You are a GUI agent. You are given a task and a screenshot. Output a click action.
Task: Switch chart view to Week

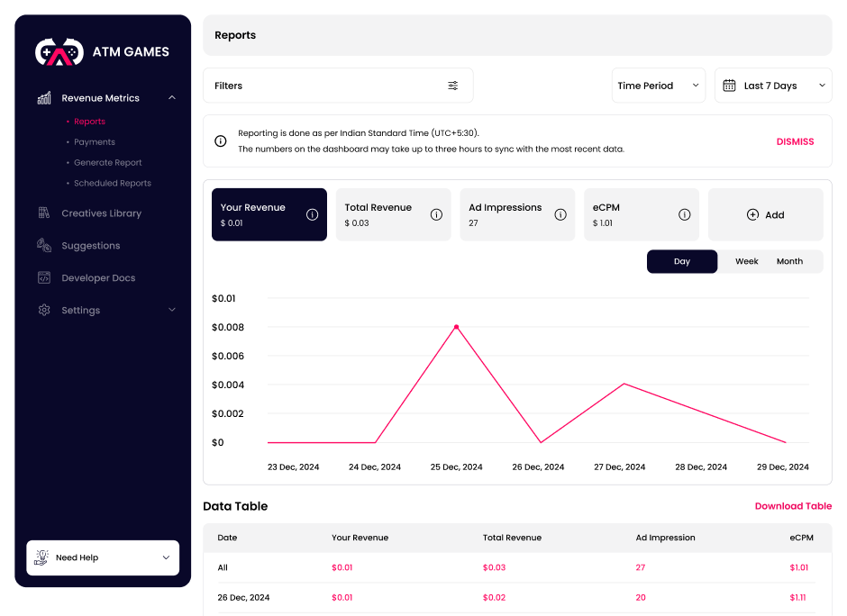point(746,261)
